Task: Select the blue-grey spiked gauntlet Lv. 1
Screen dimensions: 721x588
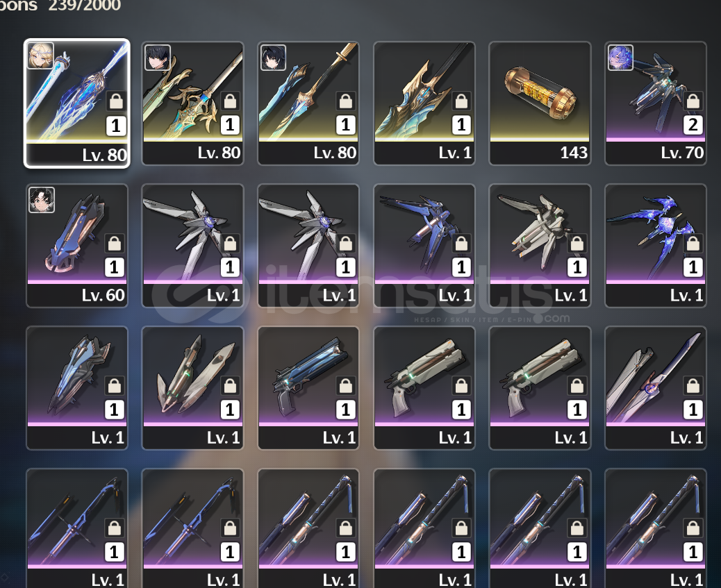Action: [x=77, y=388]
